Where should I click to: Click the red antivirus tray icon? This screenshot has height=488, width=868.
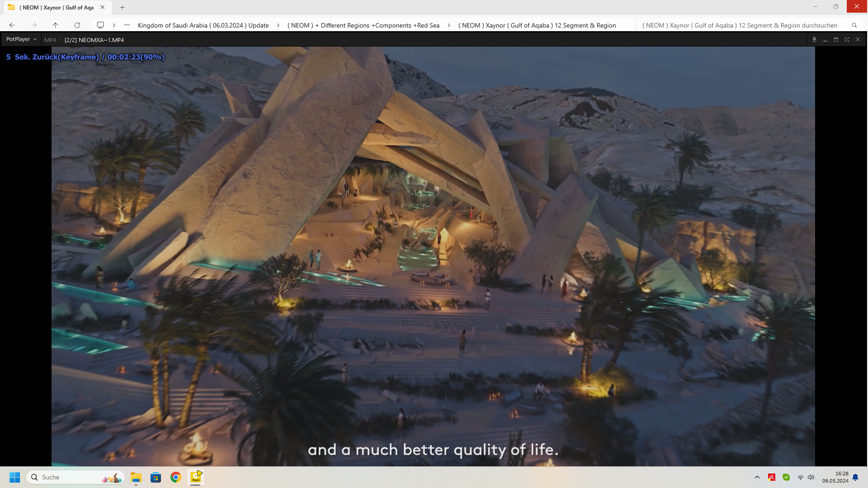[772, 477]
